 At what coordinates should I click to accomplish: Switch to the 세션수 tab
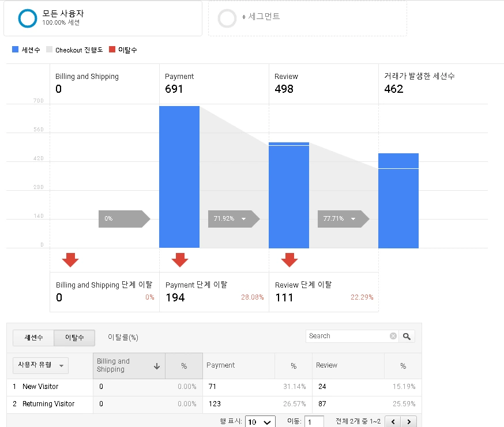pos(33,337)
